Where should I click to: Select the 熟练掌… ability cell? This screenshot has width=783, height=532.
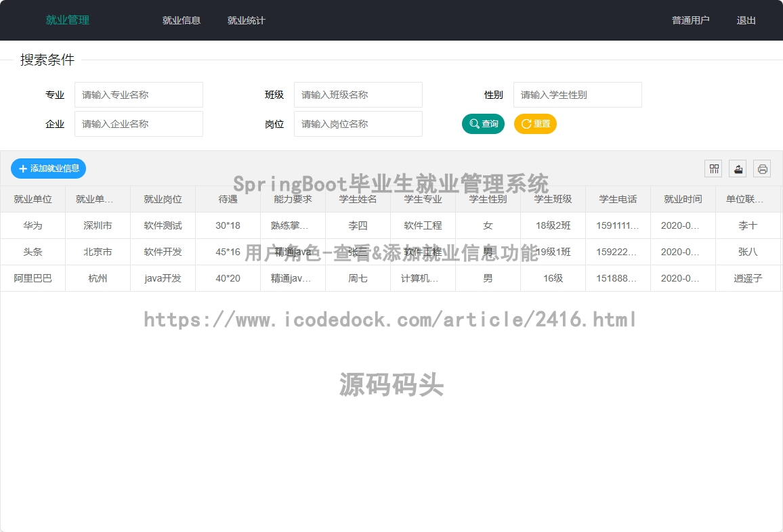[293, 225]
